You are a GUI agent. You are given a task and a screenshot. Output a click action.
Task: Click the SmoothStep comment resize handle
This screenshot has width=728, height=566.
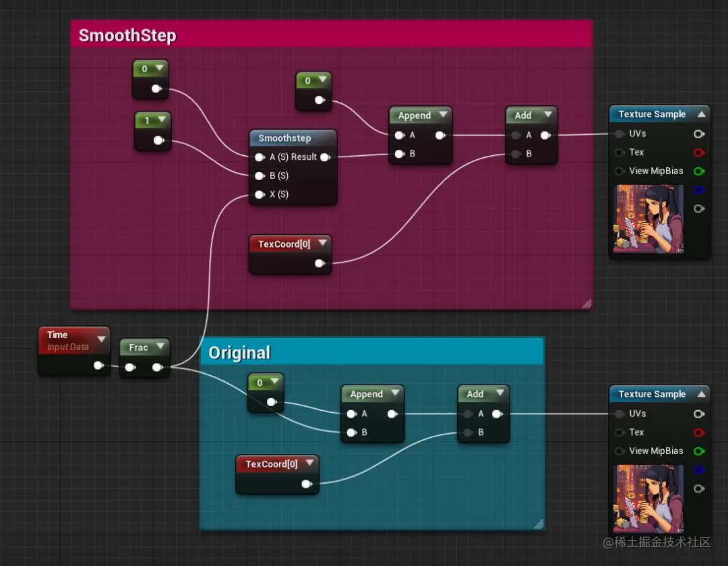pyautogui.click(x=587, y=304)
